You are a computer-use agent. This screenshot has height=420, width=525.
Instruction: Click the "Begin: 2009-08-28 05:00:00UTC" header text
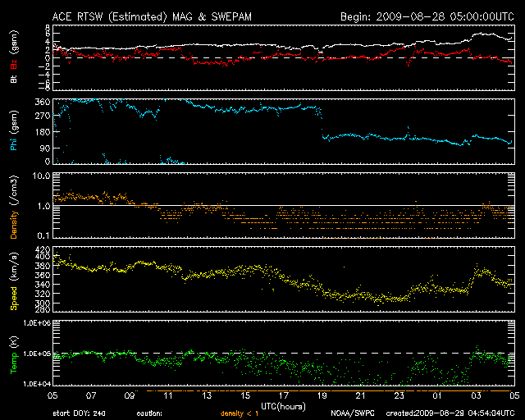click(427, 16)
